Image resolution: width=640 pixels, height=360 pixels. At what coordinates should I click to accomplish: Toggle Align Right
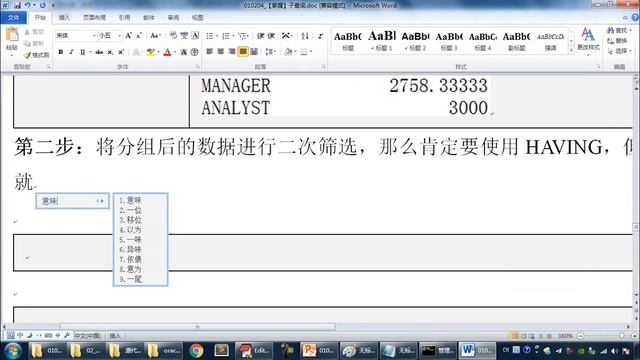pos(232,51)
